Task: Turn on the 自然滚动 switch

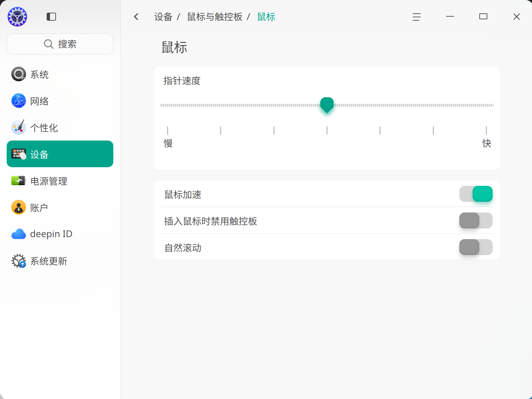Action: tap(476, 247)
